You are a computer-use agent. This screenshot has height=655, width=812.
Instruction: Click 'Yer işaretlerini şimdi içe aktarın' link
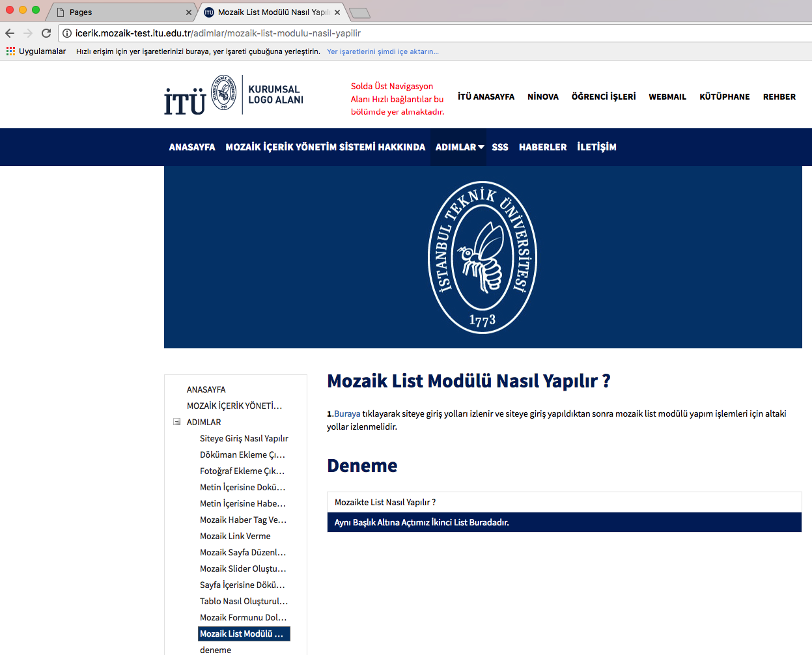coord(383,51)
